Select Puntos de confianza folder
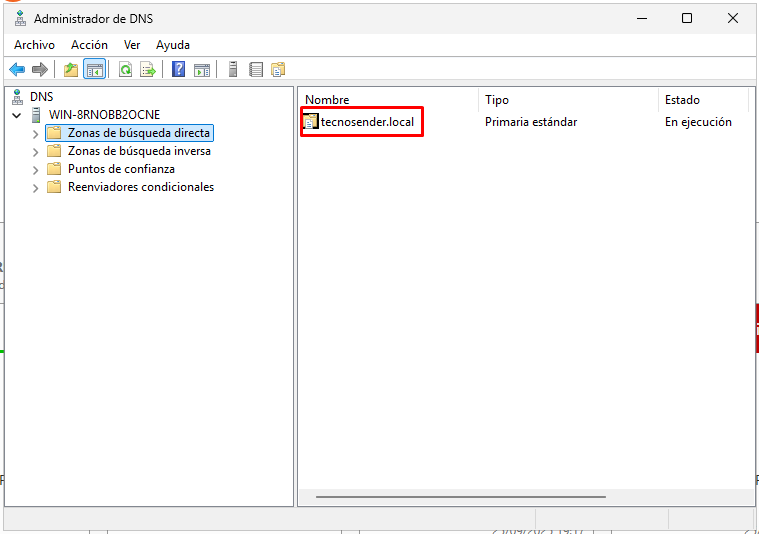The width and height of the screenshot is (759, 534). [x=121, y=169]
